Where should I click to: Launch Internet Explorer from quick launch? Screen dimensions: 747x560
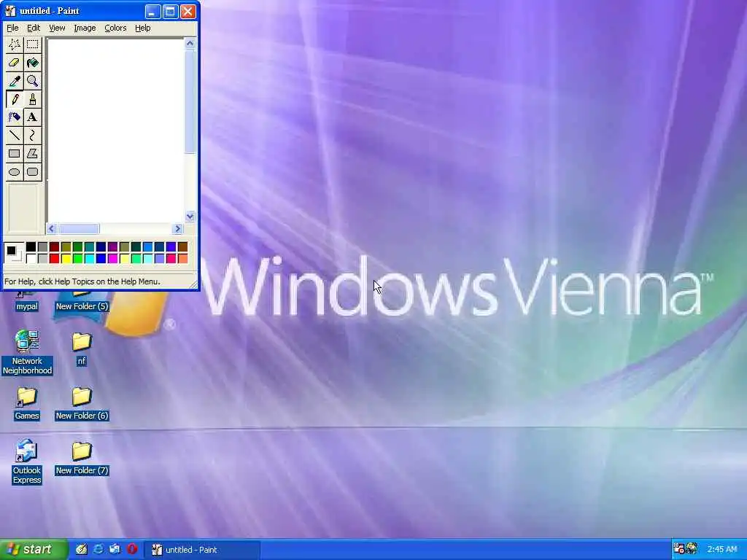(x=98, y=550)
